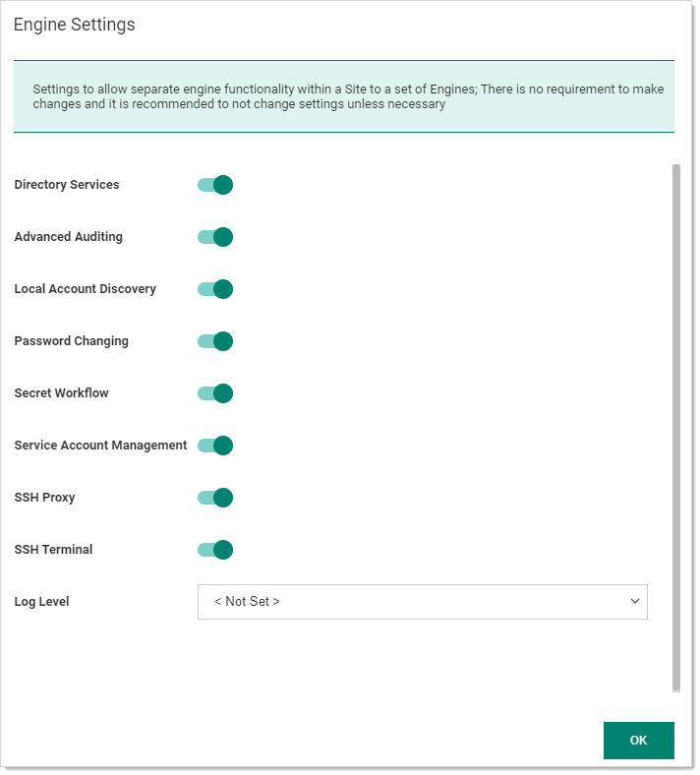Turn off the SSH Terminal toggle

(x=215, y=550)
